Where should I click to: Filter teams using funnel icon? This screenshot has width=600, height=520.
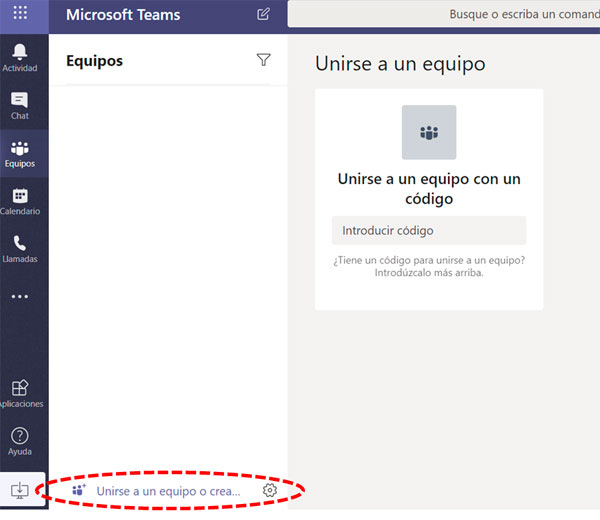coord(263,60)
